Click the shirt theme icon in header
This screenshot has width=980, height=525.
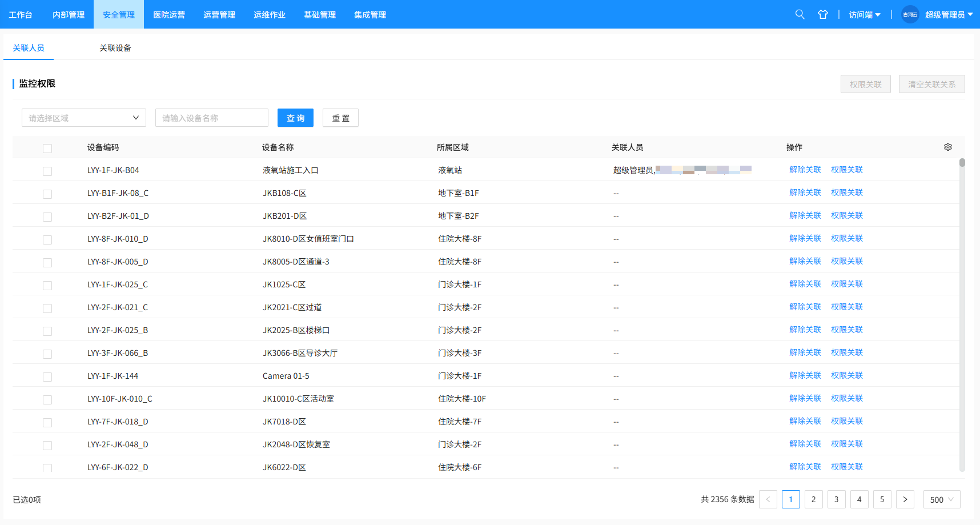(x=822, y=14)
